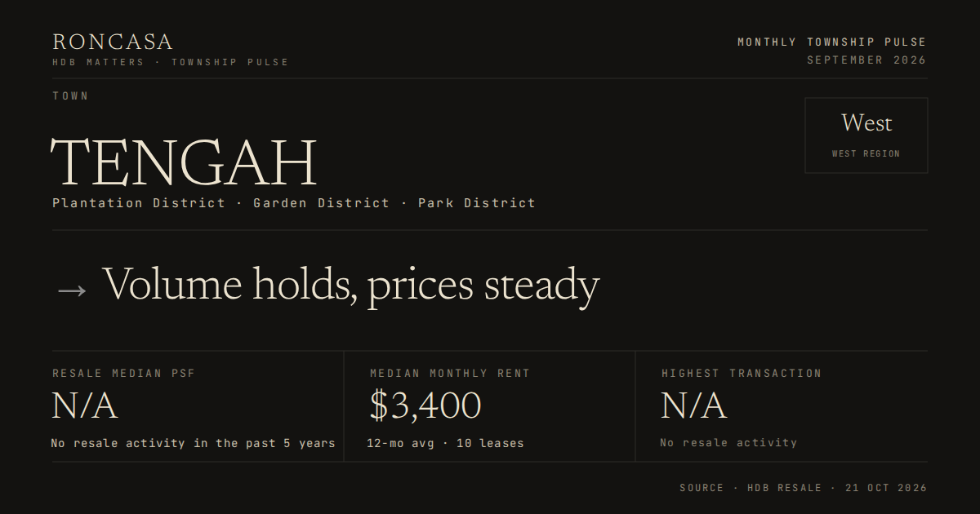Click the HDB Resale source footer

[x=804, y=488]
